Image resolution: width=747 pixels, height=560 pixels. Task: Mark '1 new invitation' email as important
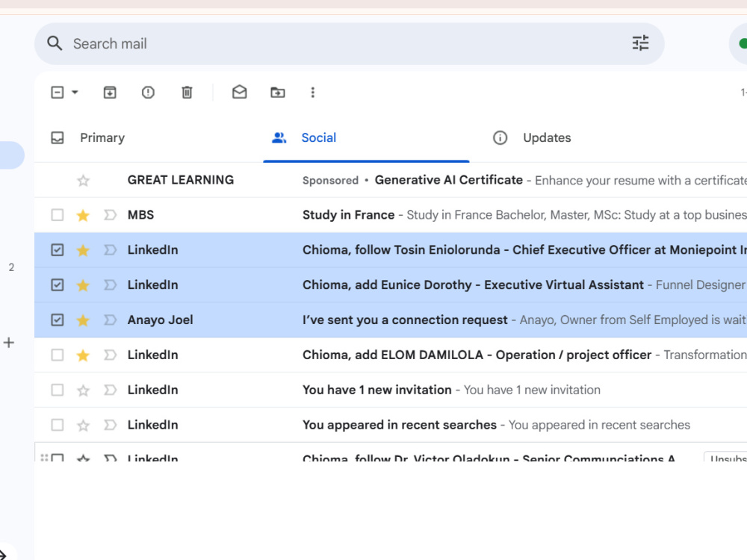pos(110,390)
